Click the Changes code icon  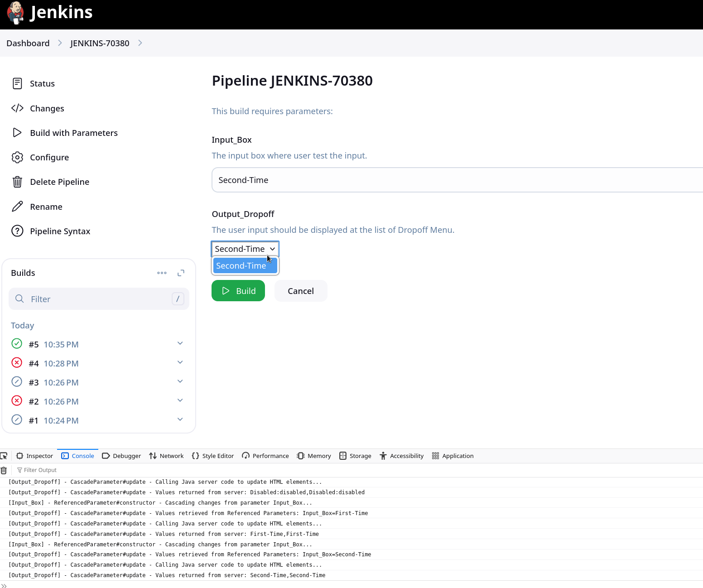click(17, 108)
